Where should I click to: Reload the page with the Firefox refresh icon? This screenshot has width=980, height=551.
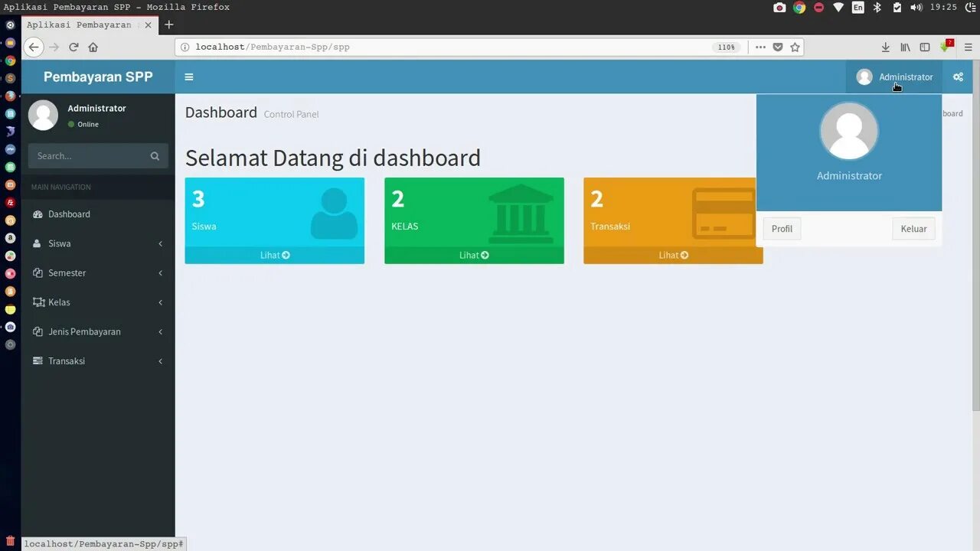(73, 47)
